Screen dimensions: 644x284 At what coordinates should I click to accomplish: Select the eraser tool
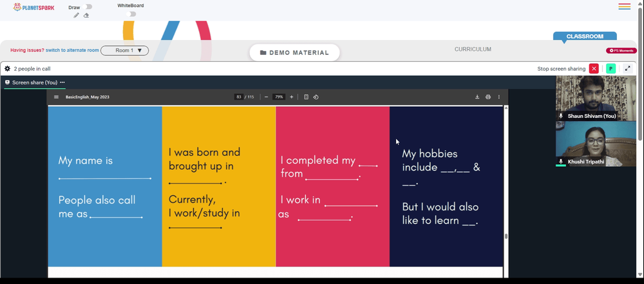click(86, 15)
